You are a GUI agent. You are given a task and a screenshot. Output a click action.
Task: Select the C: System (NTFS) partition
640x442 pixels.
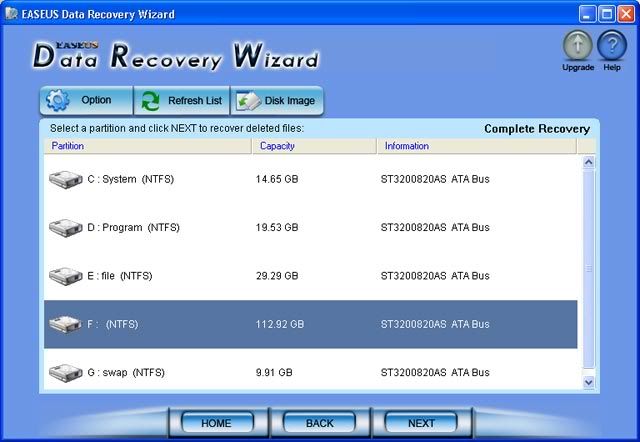point(311,179)
